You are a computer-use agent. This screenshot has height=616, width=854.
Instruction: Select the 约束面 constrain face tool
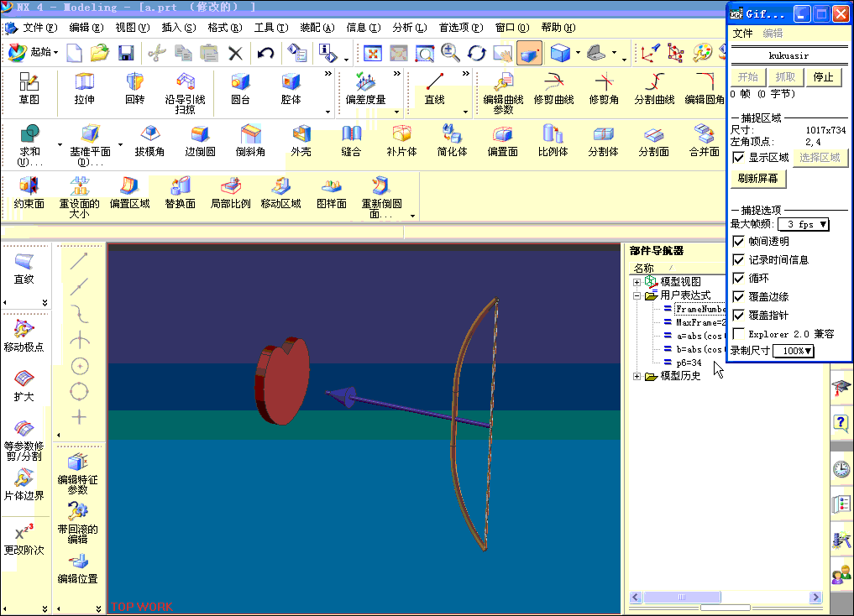[x=29, y=193]
